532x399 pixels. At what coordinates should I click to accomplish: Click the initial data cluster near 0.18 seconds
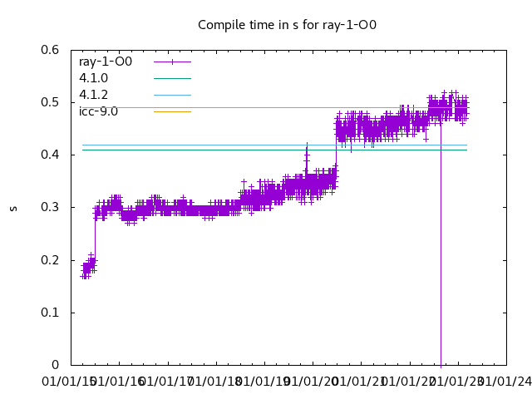click(x=87, y=268)
